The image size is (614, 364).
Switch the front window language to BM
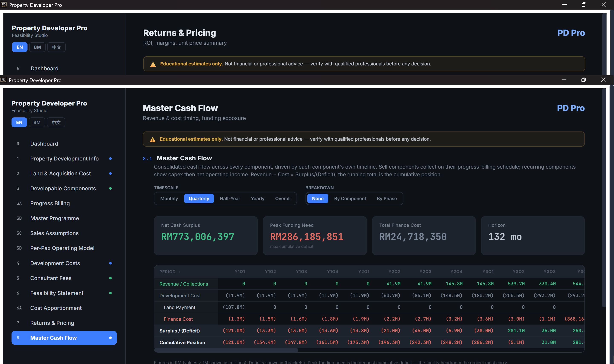[37, 122]
